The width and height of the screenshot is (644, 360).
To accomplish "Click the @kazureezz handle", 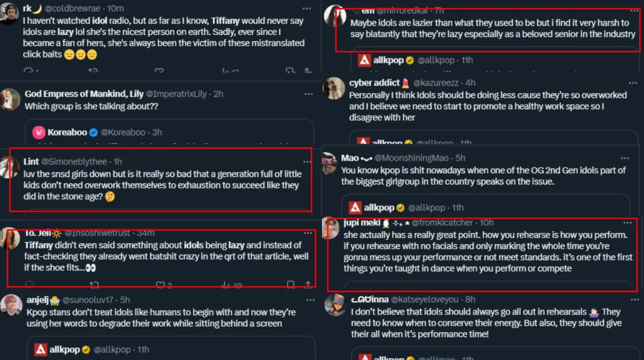I will coord(439,83).
